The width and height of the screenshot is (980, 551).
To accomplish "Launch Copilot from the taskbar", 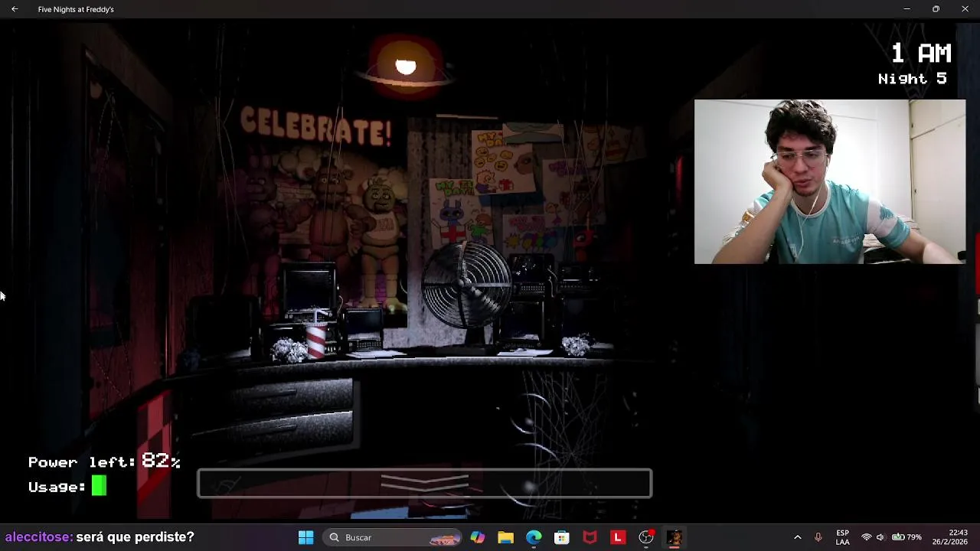I will pos(478,537).
